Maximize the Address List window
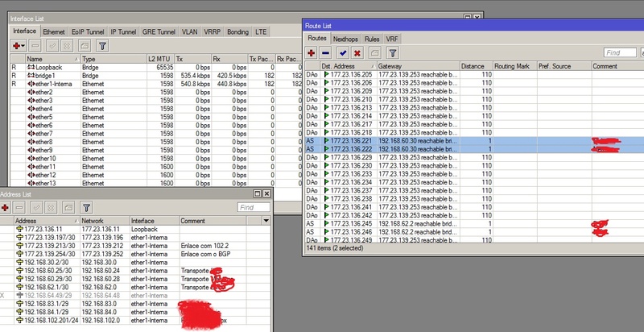Viewport: 644px width, 332px height. 258,193
